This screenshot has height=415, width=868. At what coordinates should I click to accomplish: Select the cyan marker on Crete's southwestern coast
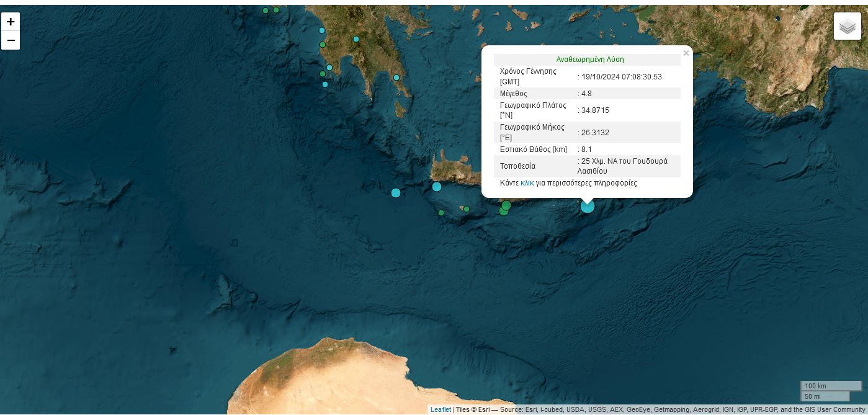[x=437, y=187]
